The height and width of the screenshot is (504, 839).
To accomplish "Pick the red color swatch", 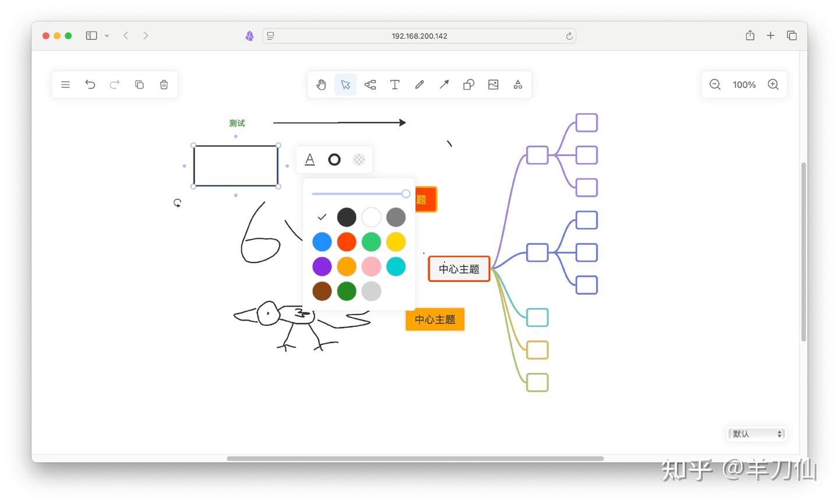I will [x=347, y=241].
